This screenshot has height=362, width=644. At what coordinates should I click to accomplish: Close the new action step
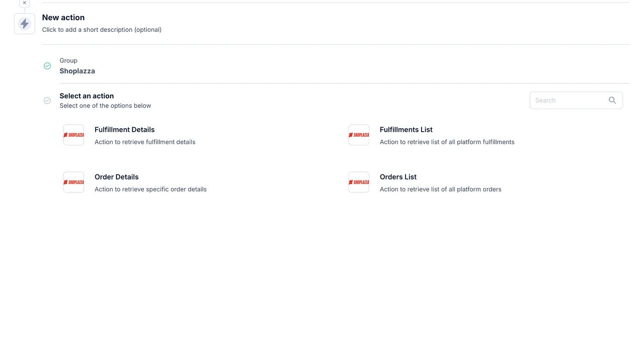pos(24,3)
